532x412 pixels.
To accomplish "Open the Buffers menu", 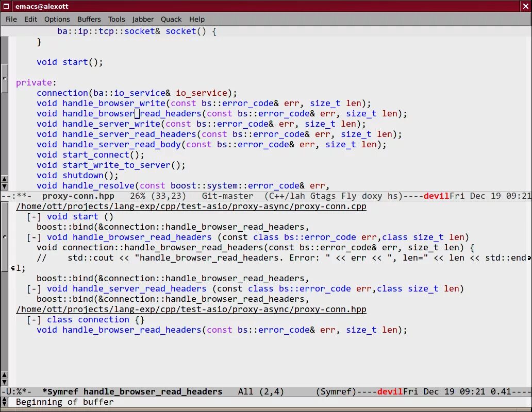I will click(x=89, y=20).
